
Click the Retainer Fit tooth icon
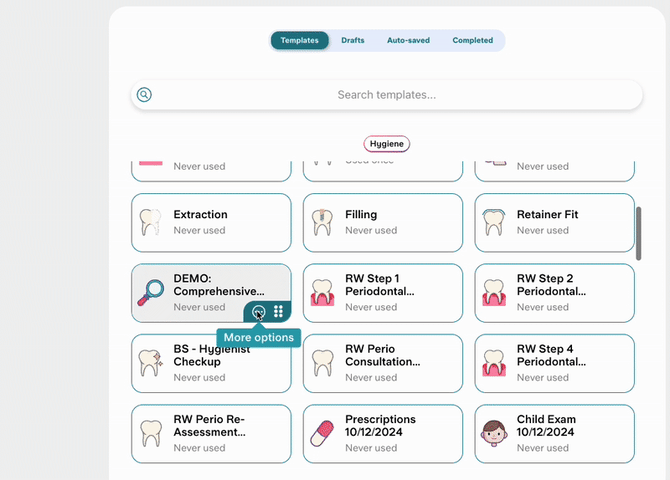click(494, 222)
